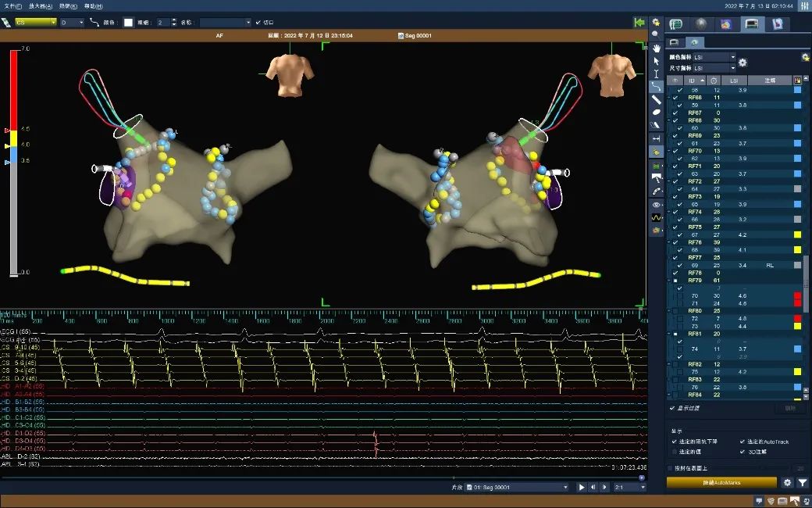Viewport: 812px width, 508px height.
Task: Switch to the green grid panel tab
Action: pos(675,24)
